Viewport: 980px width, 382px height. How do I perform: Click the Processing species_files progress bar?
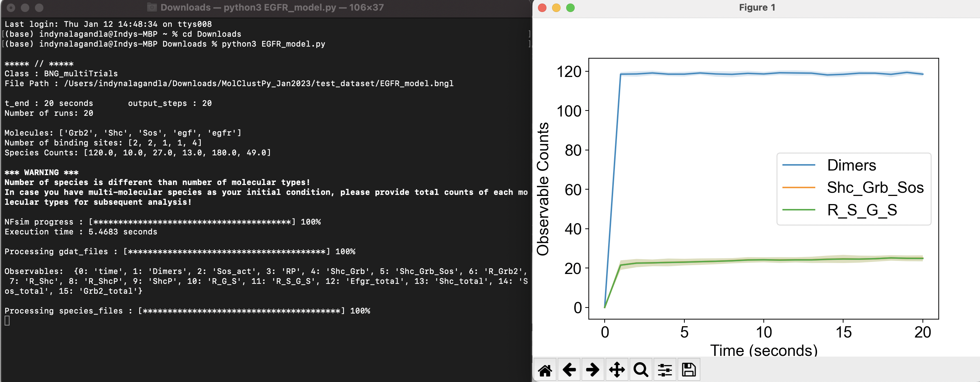[242, 311]
